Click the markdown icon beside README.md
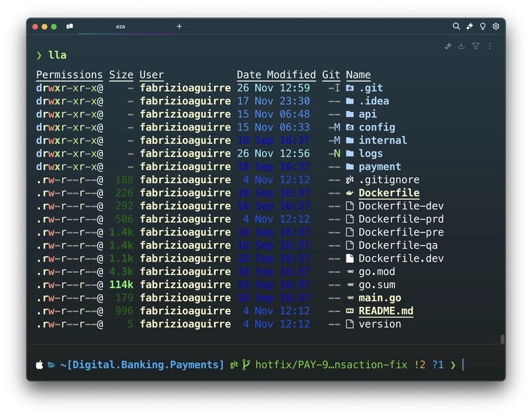 [350, 311]
